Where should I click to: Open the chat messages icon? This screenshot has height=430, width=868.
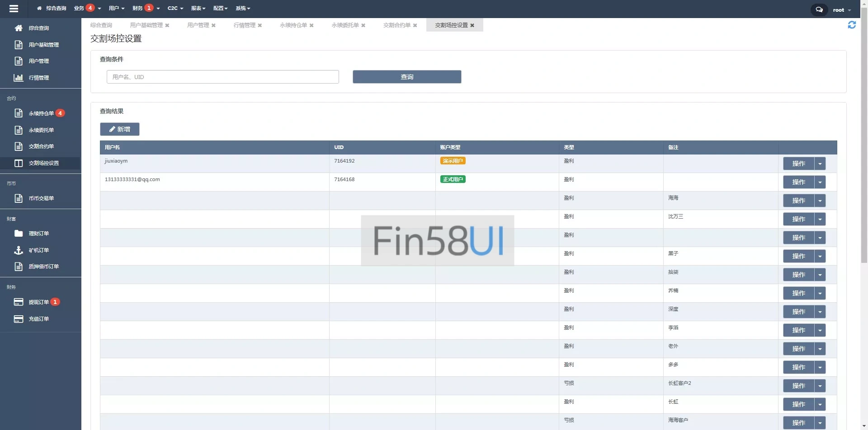819,9
